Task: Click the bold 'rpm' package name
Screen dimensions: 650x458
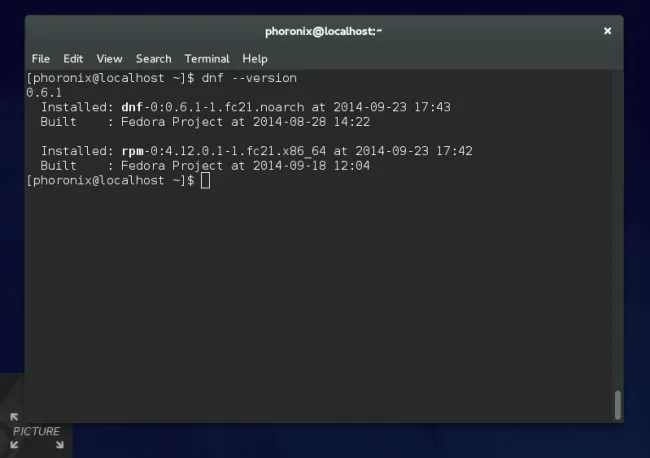Action: [x=129, y=151]
